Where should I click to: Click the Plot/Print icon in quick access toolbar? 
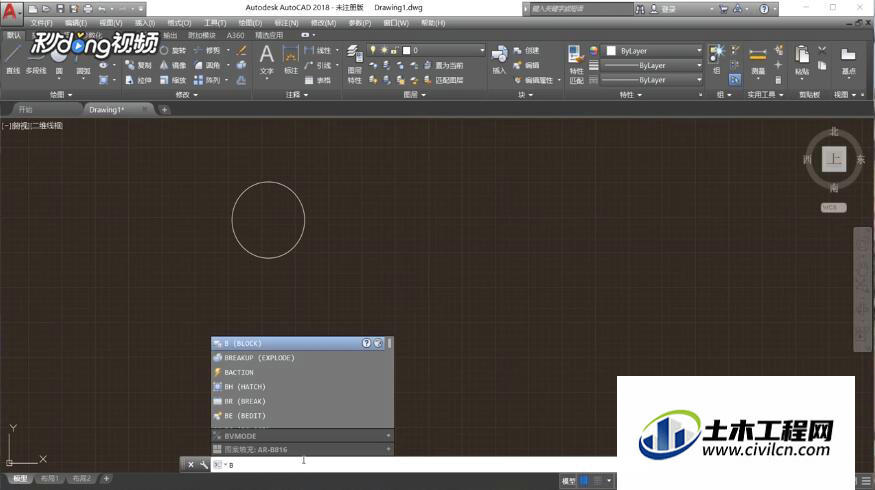pyautogui.click(x=88, y=9)
